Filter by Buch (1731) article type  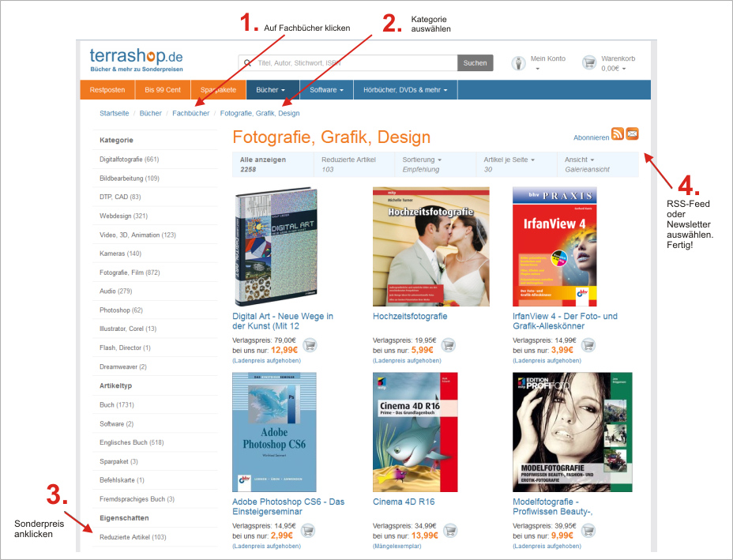point(117,405)
